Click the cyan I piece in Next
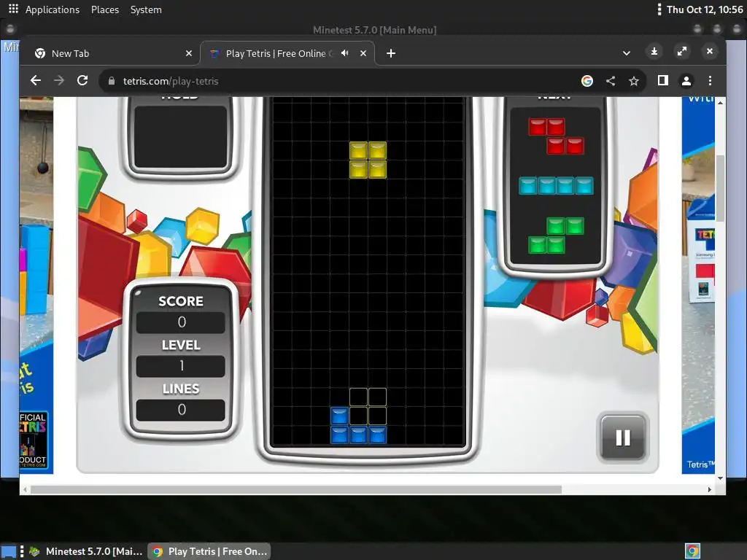 (x=556, y=186)
